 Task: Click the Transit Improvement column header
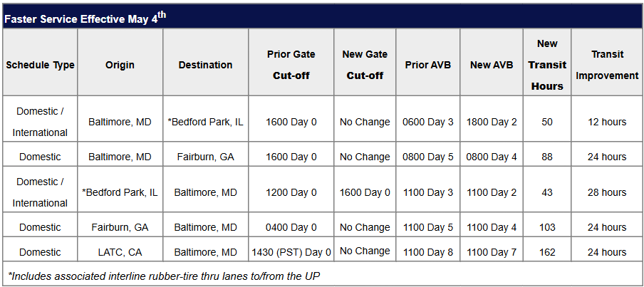pyautogui.click(x=607, y=65)
